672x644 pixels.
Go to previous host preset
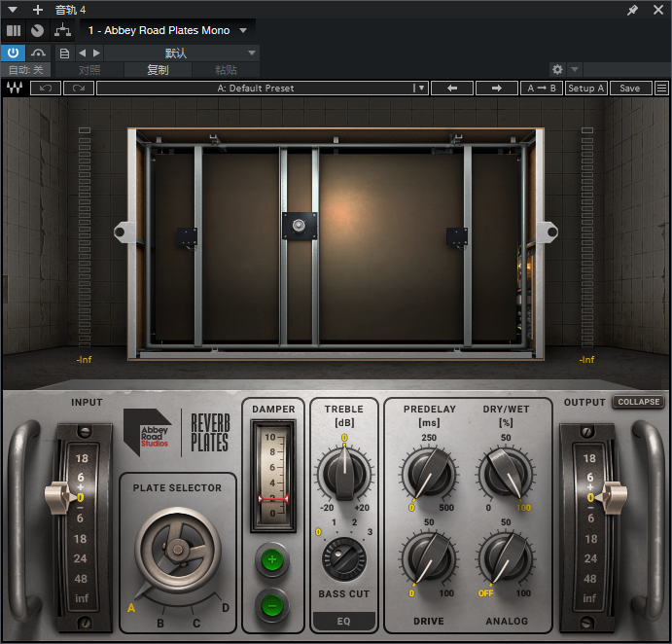click(83, 53)
